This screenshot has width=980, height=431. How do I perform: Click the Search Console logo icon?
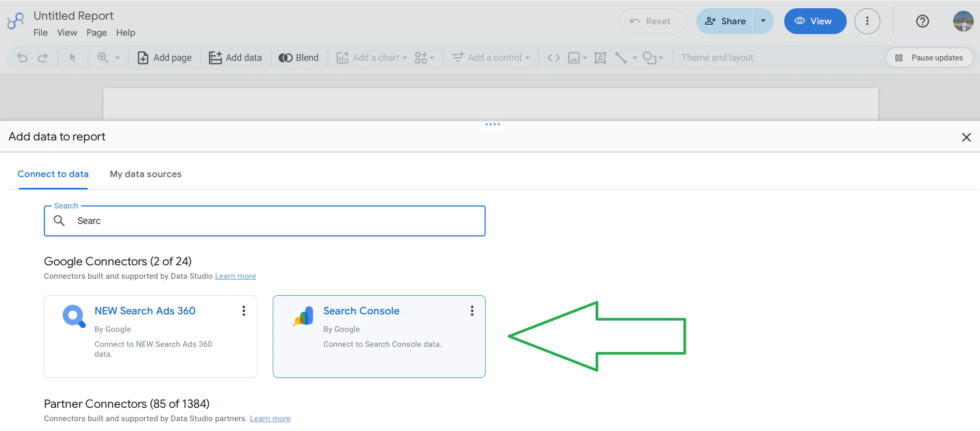303,316
